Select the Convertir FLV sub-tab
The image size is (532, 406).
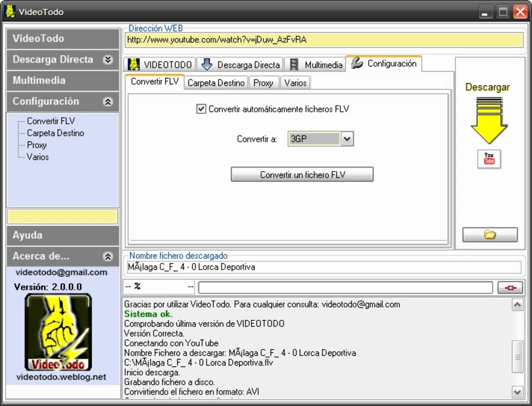[155, 82]
